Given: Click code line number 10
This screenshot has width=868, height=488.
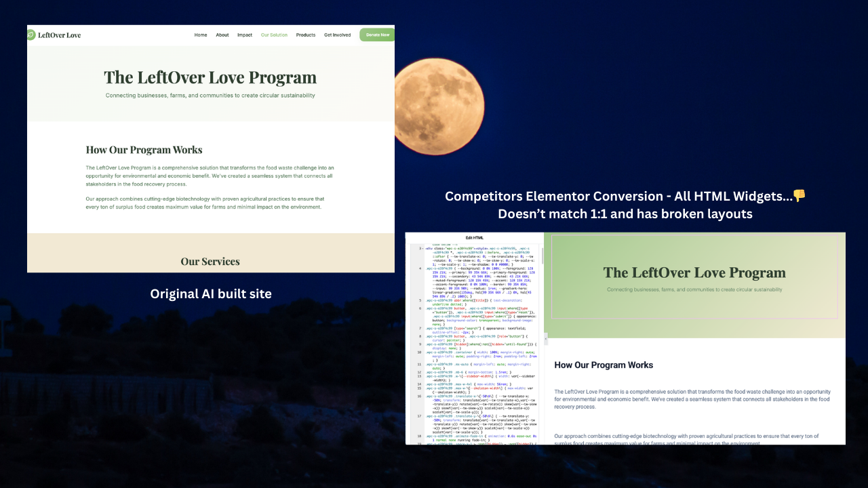Looking at the screenshot, I should (420, 352).
